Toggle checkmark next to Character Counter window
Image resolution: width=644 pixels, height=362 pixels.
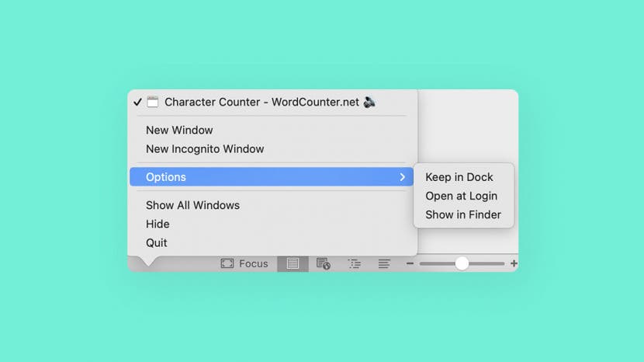coord(137,102)
